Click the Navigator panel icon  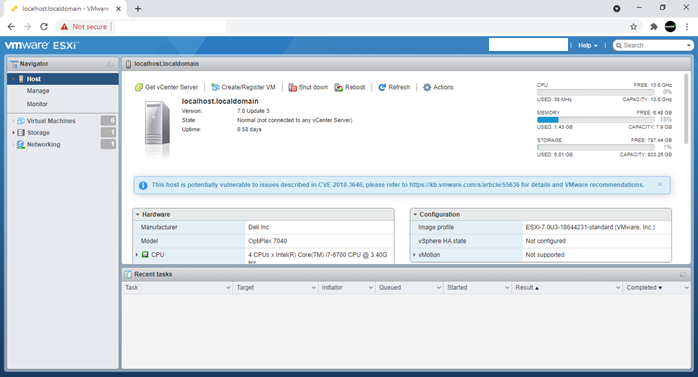click(x=14, y=64)
